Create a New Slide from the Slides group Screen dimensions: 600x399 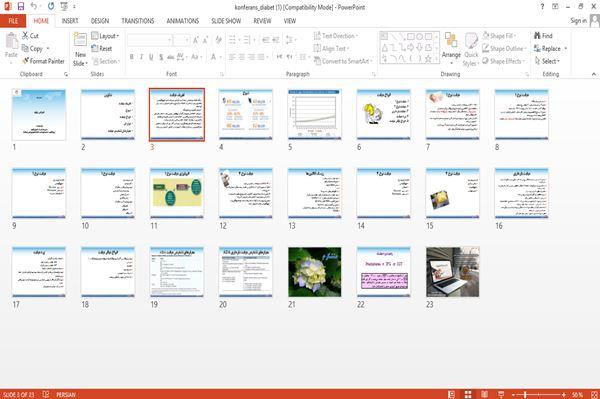pyautogui.click(x=80, y=50)
